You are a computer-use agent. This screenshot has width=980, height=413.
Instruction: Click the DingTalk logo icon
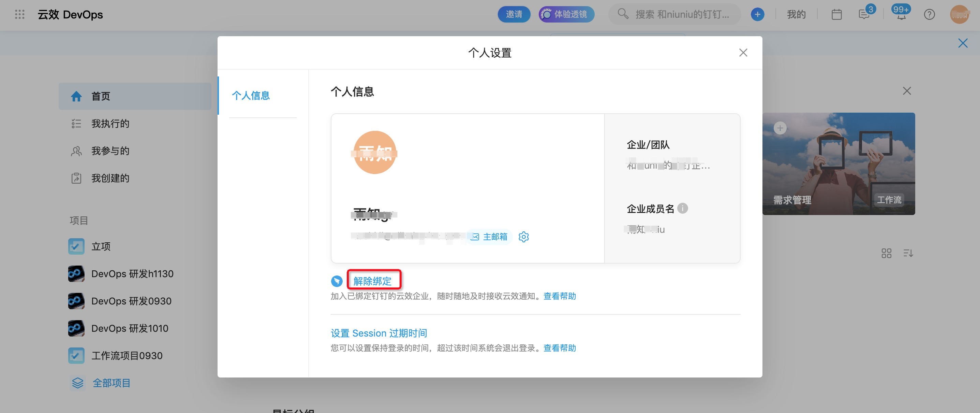(x=337, y=281)
